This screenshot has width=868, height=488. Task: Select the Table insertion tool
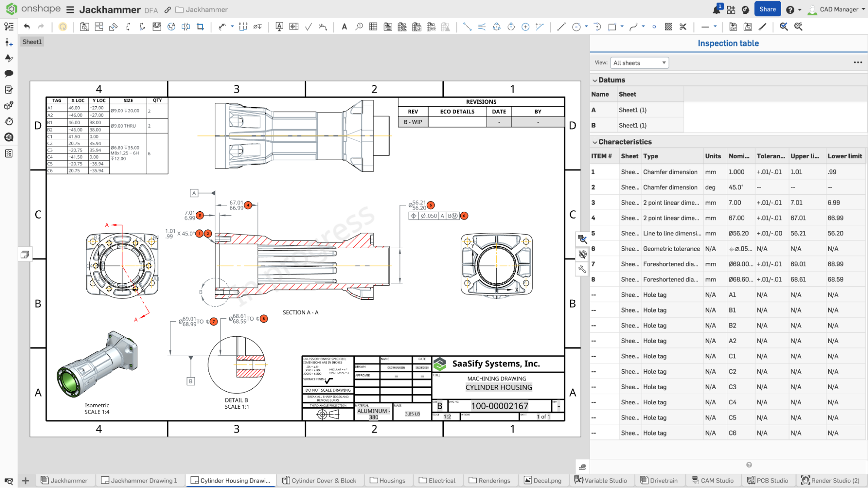coord(373,27)
